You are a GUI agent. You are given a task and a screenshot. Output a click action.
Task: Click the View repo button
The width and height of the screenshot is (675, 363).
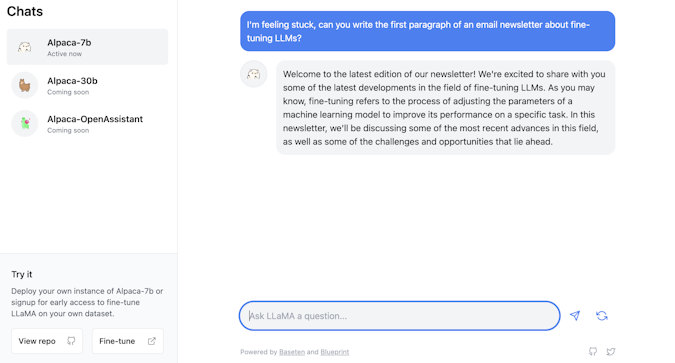coord(47,341)
